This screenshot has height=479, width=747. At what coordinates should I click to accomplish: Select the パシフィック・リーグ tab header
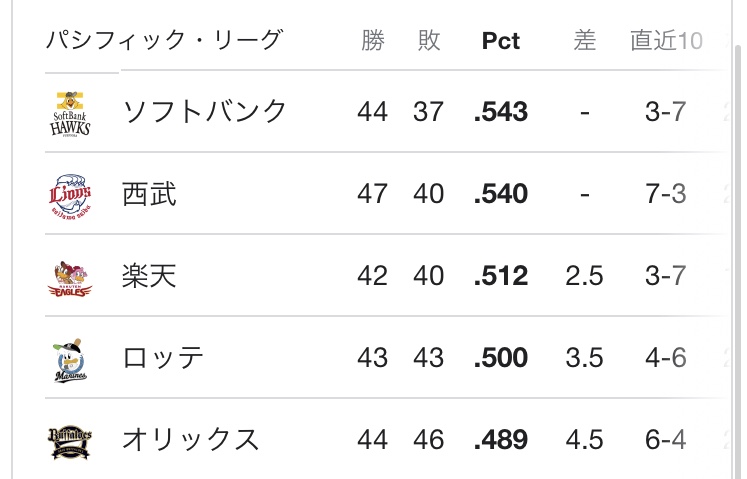[165, 41]
